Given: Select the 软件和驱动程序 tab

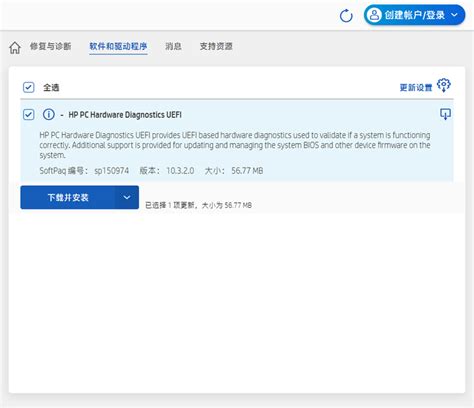Looking at the screenshot, I should click(x=118, y=46).
